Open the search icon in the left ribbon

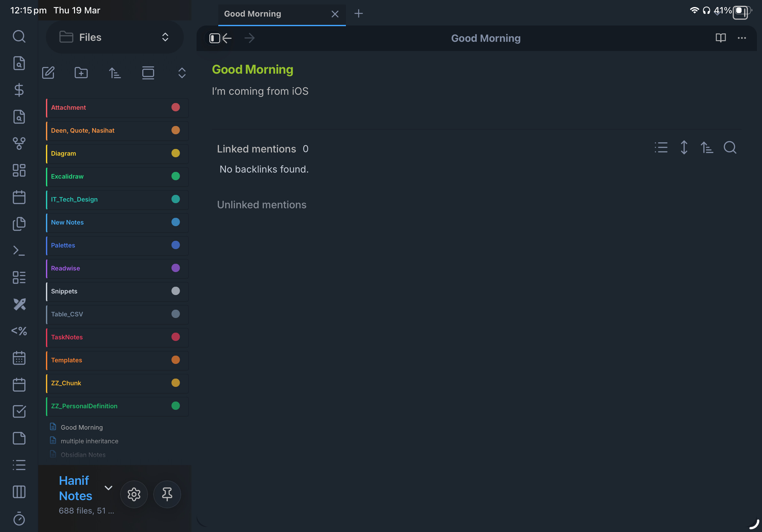point(19,36)
